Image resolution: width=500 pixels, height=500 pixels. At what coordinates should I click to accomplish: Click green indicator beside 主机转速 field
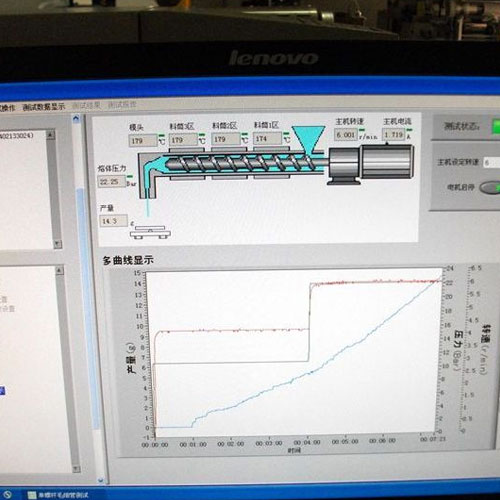click(x=362, y=130)
